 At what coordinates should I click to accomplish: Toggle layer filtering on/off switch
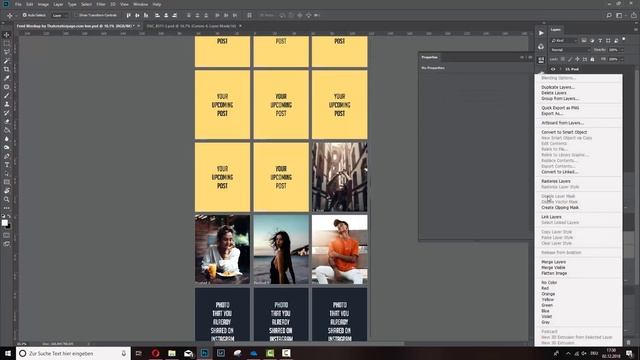tap(624, 40)
